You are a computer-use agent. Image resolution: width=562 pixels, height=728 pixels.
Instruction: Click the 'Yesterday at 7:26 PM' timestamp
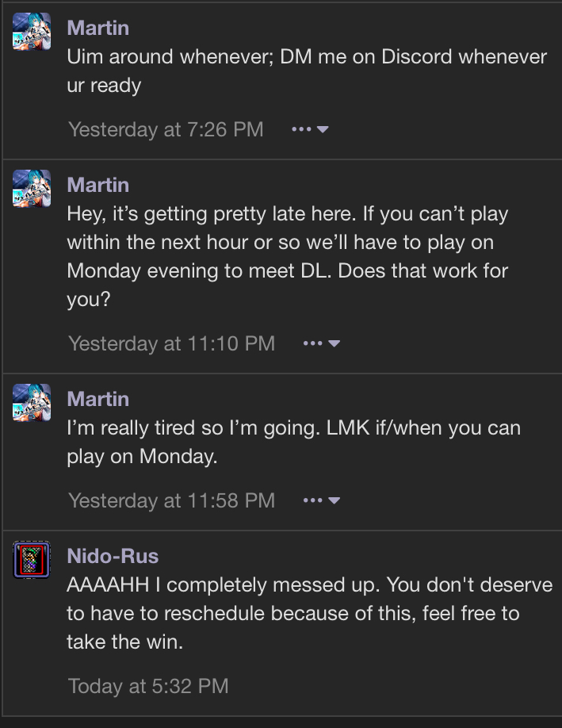coord(166,129)
